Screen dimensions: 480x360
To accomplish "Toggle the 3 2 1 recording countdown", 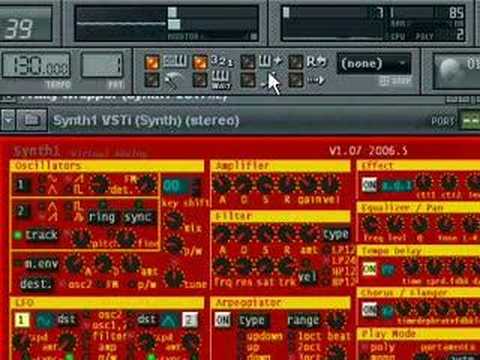I will coord(200,63).
